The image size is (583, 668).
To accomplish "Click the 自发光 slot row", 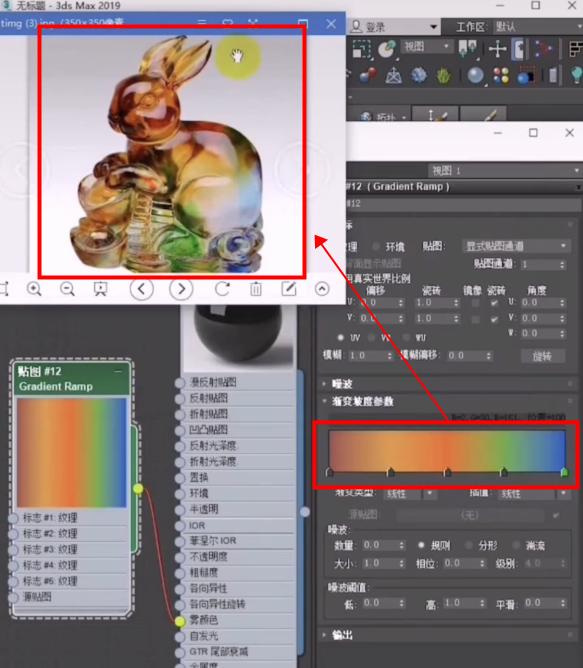I will (241, 636).
